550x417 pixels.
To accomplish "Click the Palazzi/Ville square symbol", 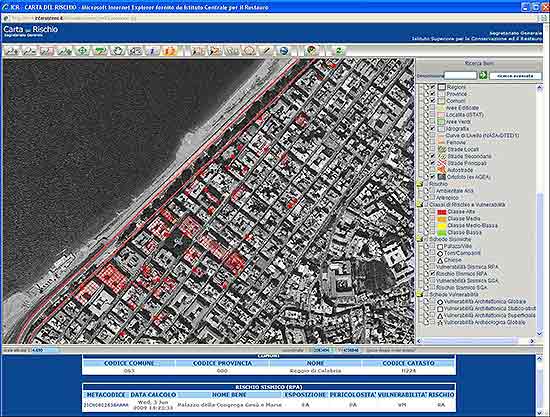I will click(x=440, y=247).
